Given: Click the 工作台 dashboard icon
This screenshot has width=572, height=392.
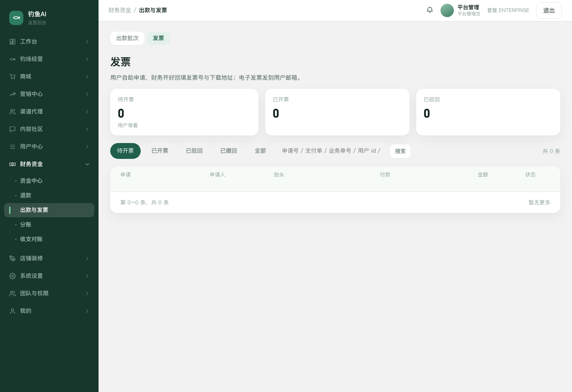Looking at the screenshot, I should [x=13, y=42].
